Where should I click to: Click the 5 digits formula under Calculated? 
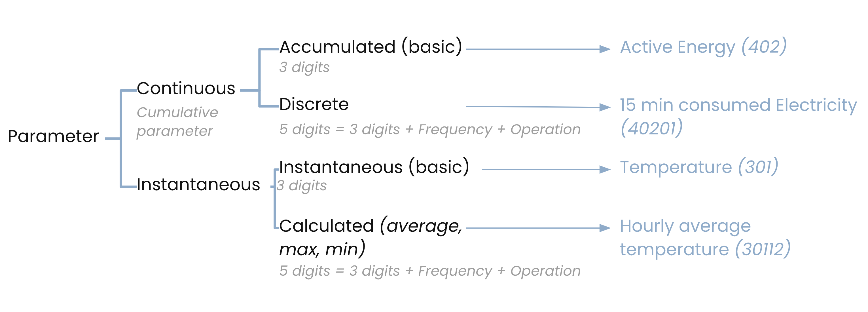tap(430, 271)
